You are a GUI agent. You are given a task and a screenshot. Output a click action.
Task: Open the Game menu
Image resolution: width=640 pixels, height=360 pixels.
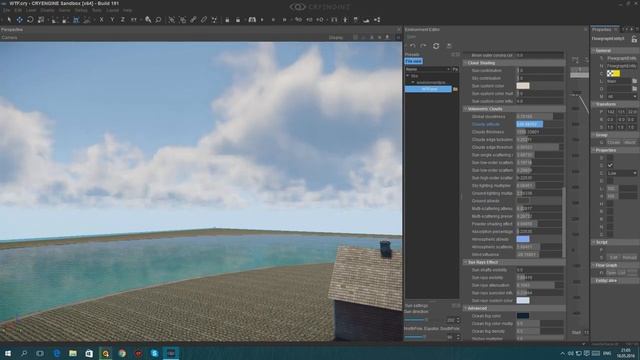click(64, 10)
